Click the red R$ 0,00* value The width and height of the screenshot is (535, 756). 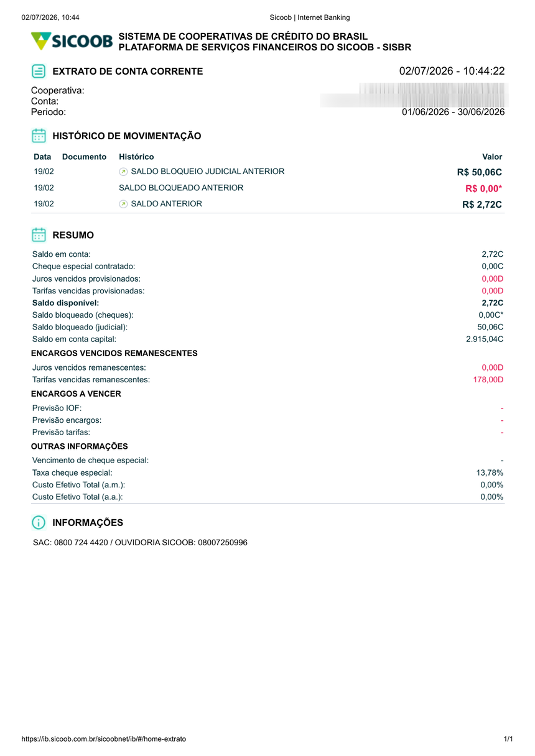click(483, 188)
